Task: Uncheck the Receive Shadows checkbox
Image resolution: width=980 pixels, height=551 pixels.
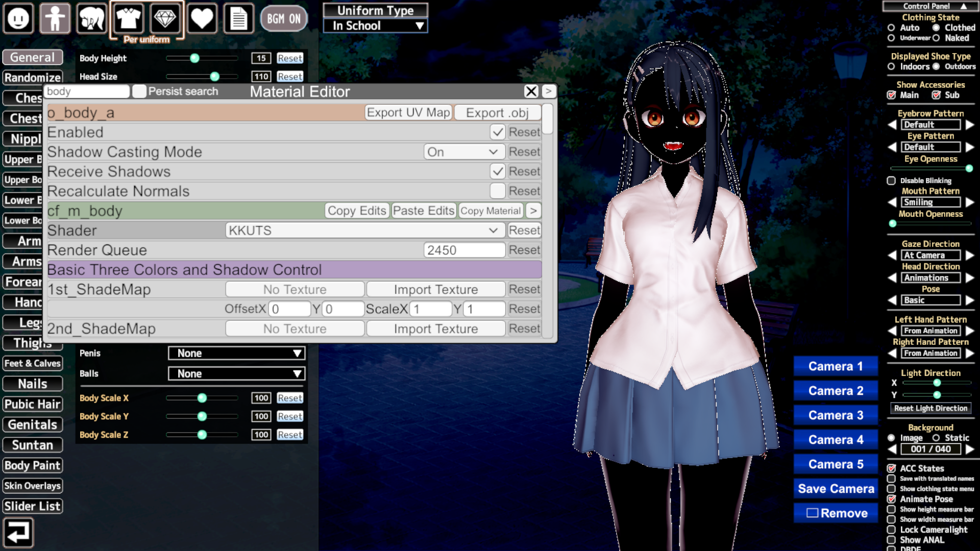Action: click(498, 171)
